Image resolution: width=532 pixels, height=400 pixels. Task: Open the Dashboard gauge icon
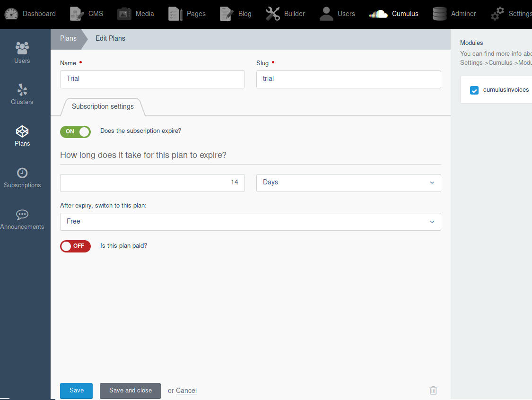point(11,14)
